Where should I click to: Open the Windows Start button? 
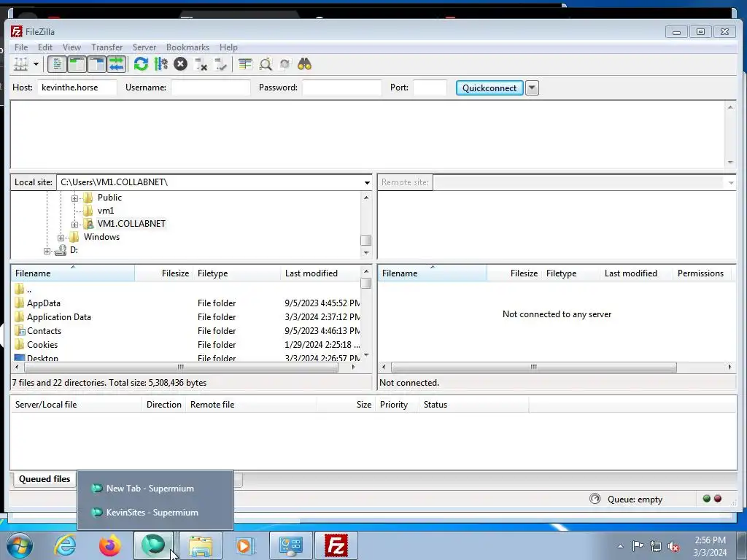19,545
